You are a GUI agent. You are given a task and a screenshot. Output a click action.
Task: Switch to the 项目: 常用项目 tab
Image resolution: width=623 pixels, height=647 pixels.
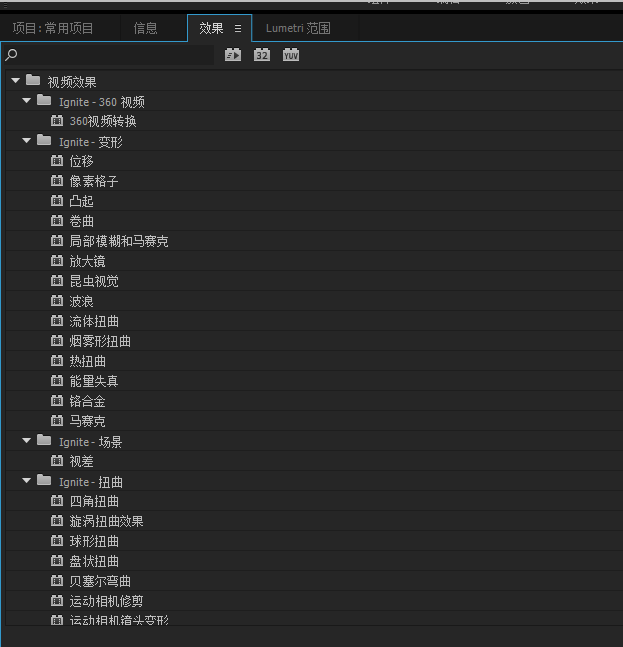click(x=53, y=28)
